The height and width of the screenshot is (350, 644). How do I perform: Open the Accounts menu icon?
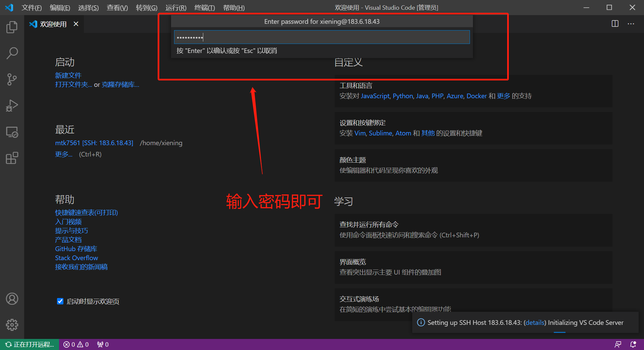click(12, 299)
